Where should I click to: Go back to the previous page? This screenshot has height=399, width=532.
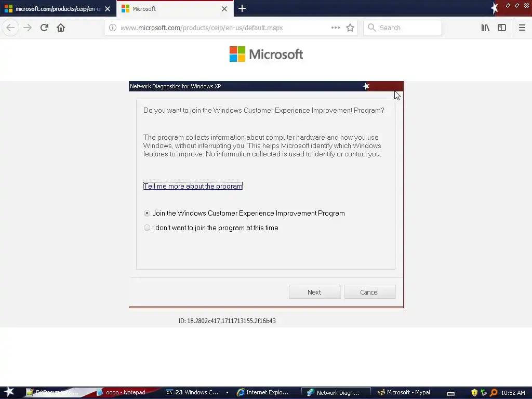click(10, 28)
